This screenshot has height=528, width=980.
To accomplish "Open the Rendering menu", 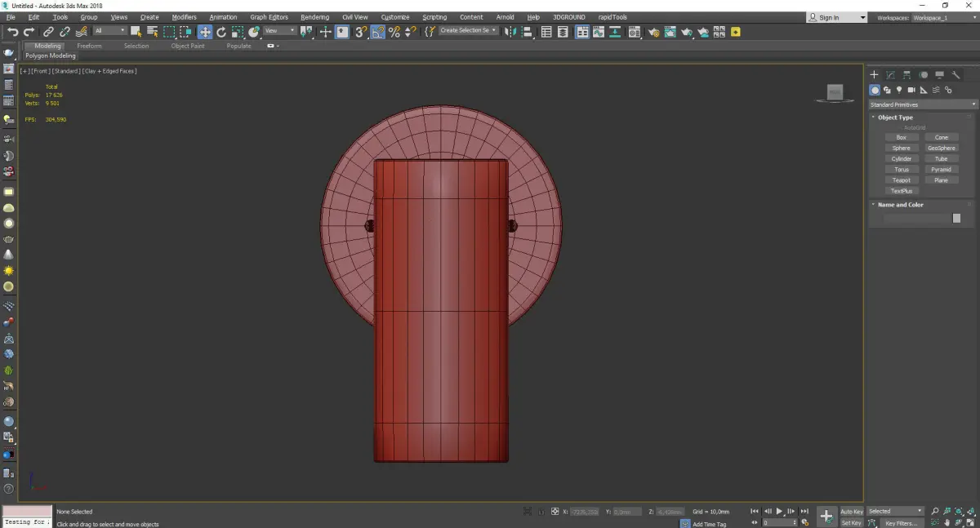I will coord(314,17).
